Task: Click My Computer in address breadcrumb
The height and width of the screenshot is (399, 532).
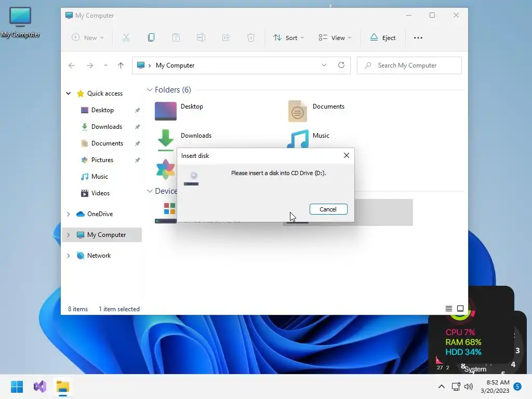Action: (x=175, y=65)
